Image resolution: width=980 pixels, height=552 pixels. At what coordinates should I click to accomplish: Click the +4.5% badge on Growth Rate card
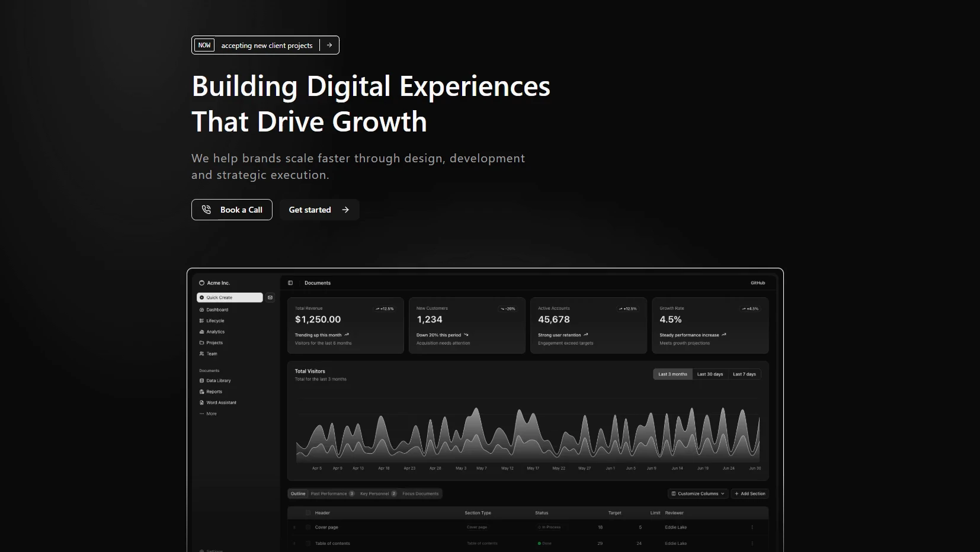(x=750, y=309)
